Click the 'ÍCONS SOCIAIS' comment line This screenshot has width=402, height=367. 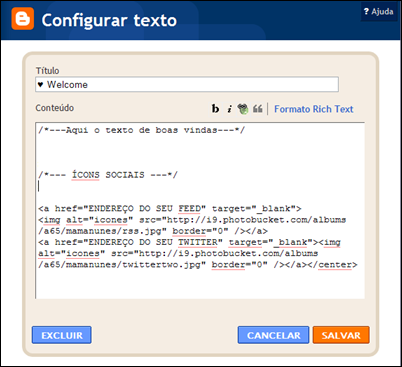pos(108,175)
